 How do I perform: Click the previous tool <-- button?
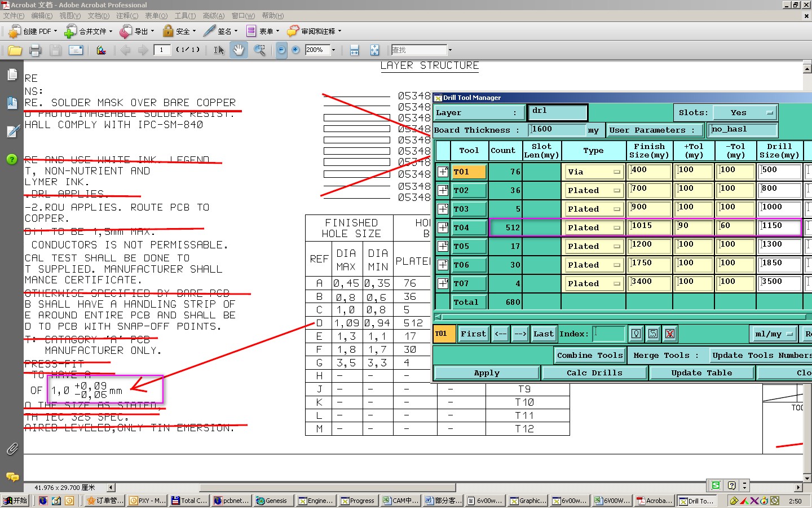pos(501,334)
